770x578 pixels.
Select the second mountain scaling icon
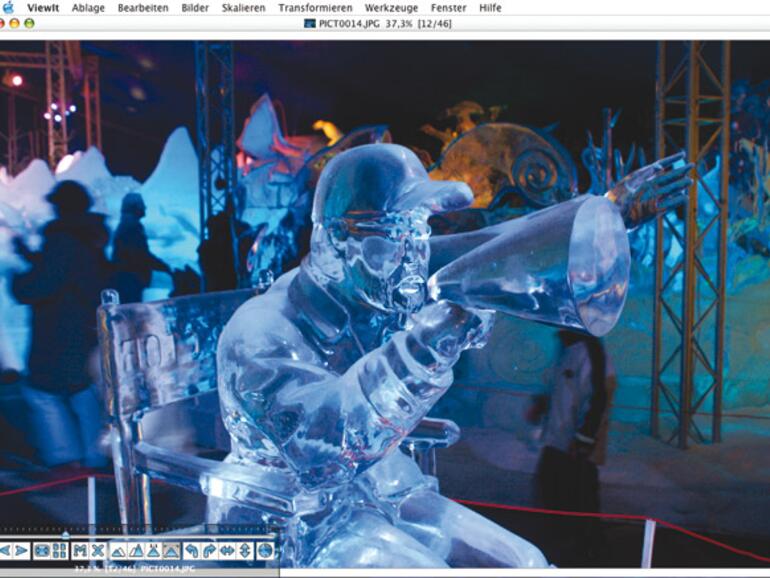[x=136, y=550]
